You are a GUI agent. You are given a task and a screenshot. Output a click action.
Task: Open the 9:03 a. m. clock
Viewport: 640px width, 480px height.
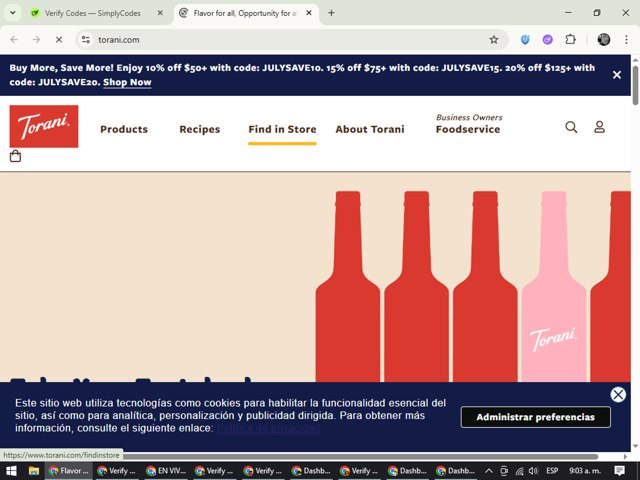tap(585, 471)
